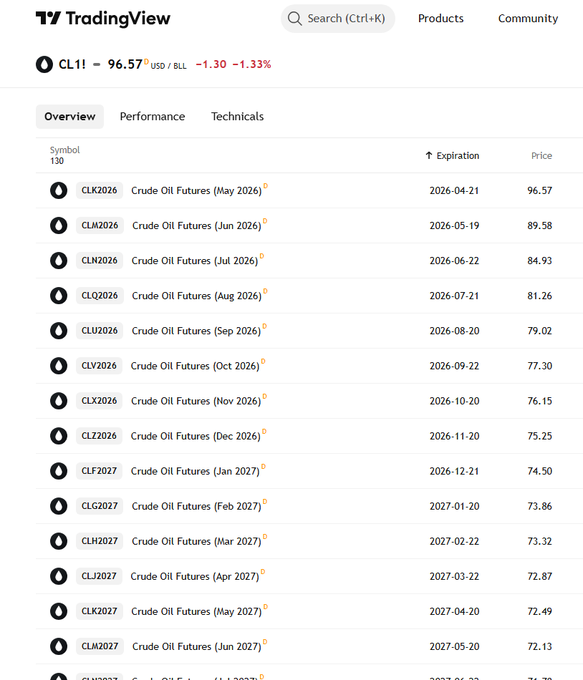The width and height of the screenshot is (583, 680).
Task: Open the CLV2026 ticker badge
Action: [99, 366]
